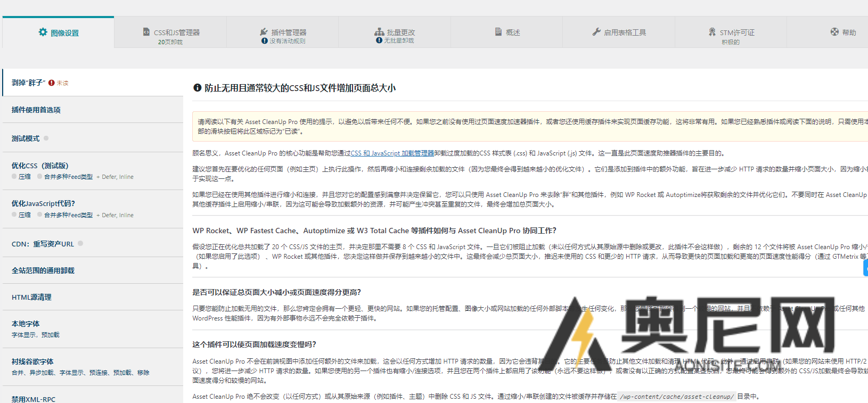Click 字体显示, 预加载 under 本地字体
This screenshot has width=868, height=403.
click(x=36, y=335)
